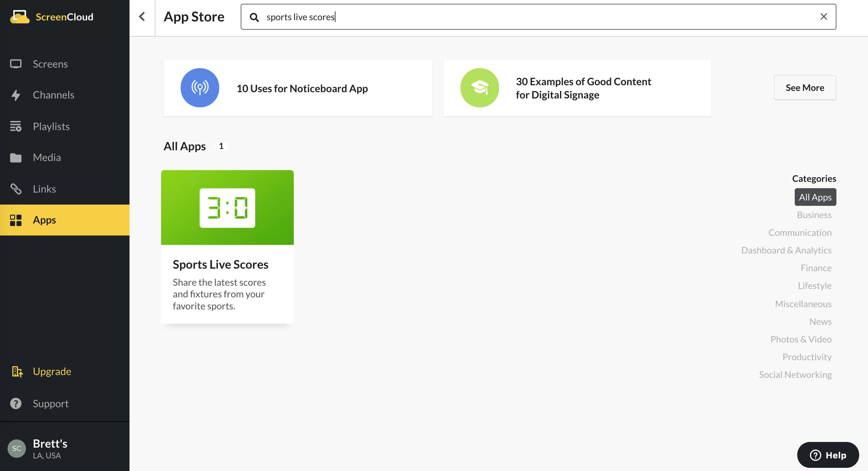Open Sports Live Scores scoreboard thumbnail
The height and width of the screenshot is (471, 868).
pyautogui.click(x=227, y=207)
